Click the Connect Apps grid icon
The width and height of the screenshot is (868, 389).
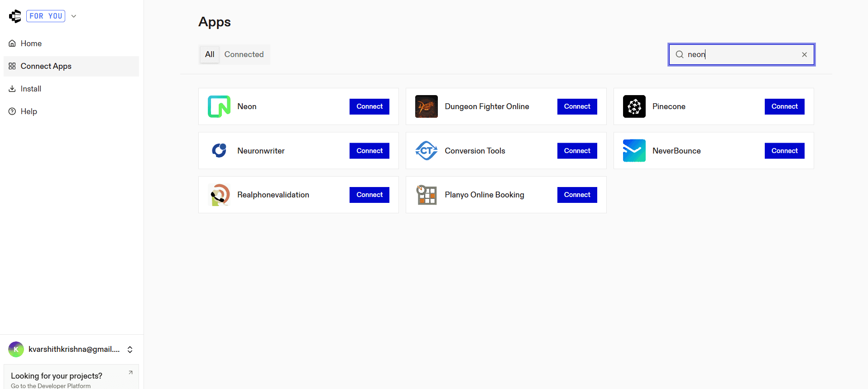click(12, 66)
